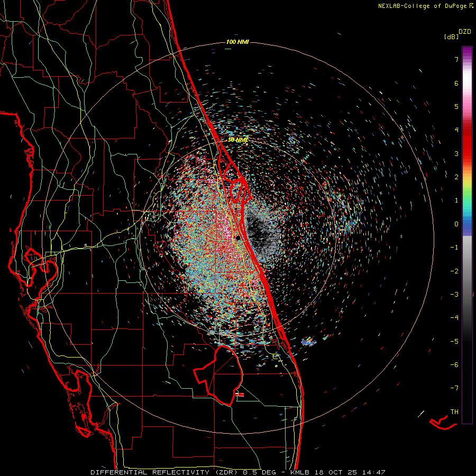This screenshot has height=476, width=476.
Task: Pick the purple top segment of the color bar
Action: tap(467, 52)
